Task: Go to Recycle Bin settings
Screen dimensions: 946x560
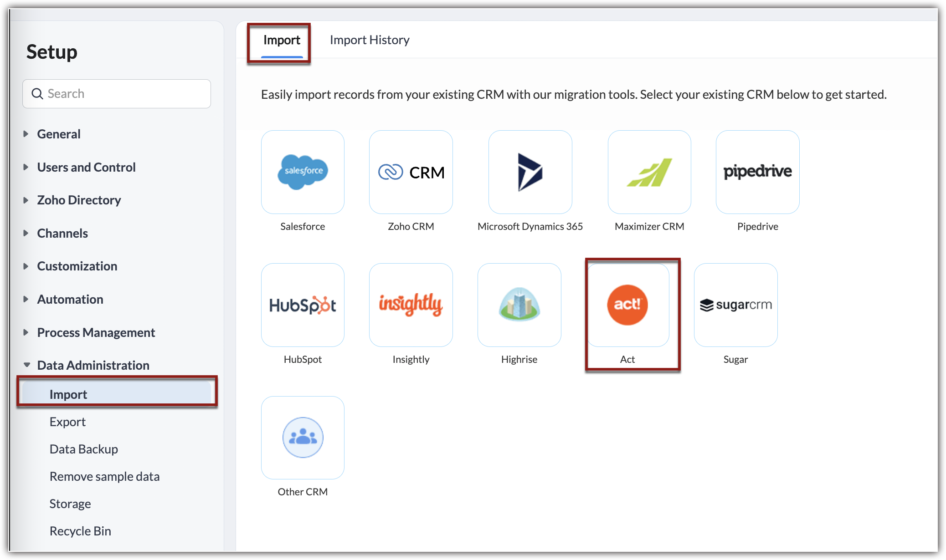Action: click(x=80, y=531)
